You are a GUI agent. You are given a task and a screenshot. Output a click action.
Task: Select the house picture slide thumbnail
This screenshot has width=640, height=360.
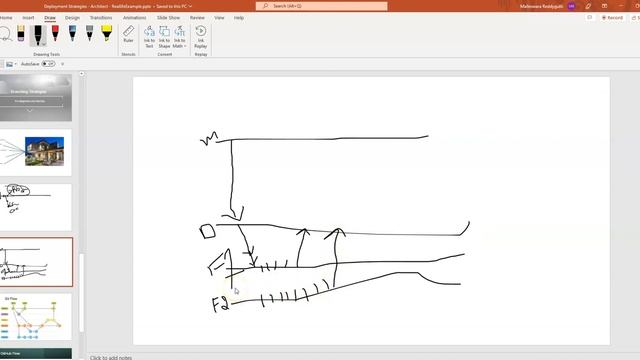click(x=36, y=152)
